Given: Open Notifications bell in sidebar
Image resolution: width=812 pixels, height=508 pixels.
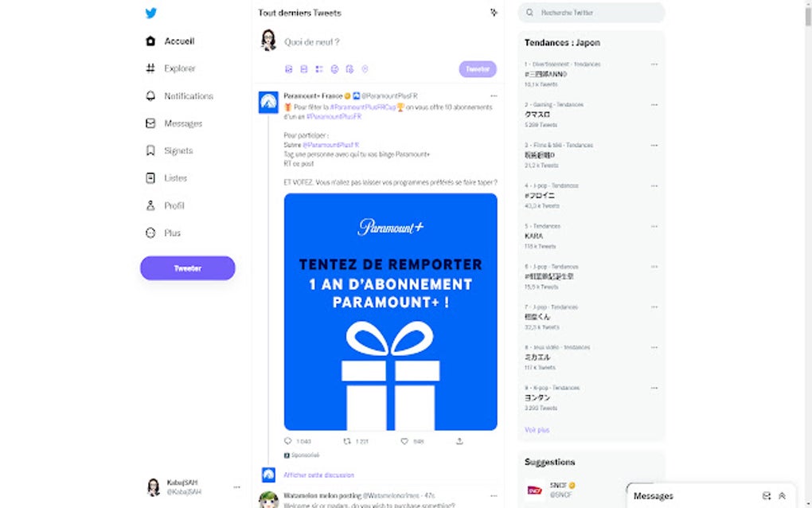Looking at the screenshot, I should tap(150, 96).
